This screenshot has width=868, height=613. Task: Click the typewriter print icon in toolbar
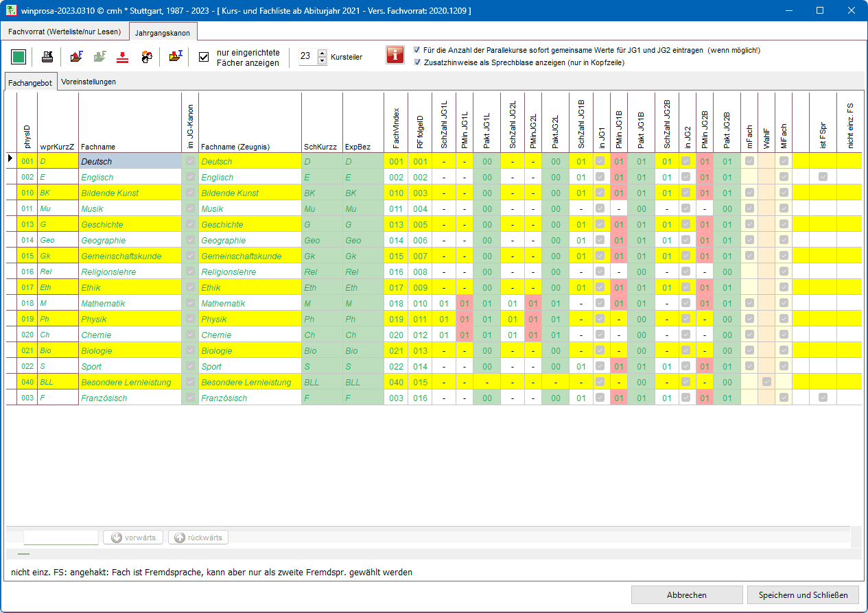[x=47, y=57]
